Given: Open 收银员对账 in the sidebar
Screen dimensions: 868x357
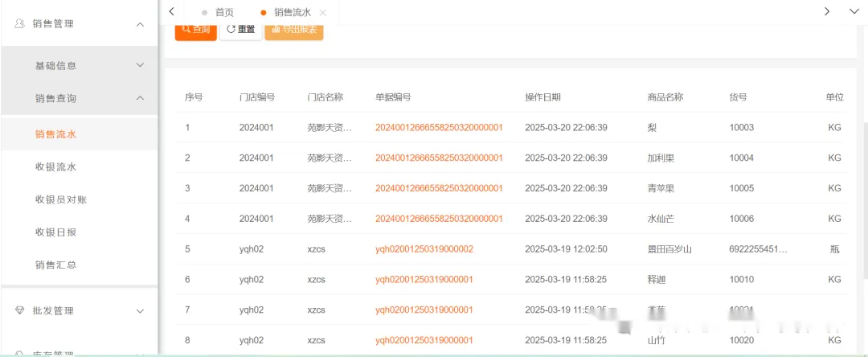Looking at the screenshot, I should coord(61,199).
